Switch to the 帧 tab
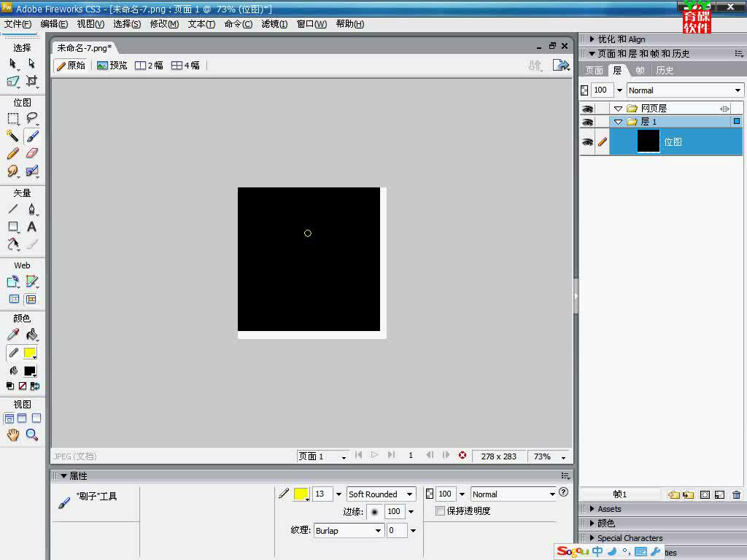This screenshot has height=560, width=747. (640, 71)
